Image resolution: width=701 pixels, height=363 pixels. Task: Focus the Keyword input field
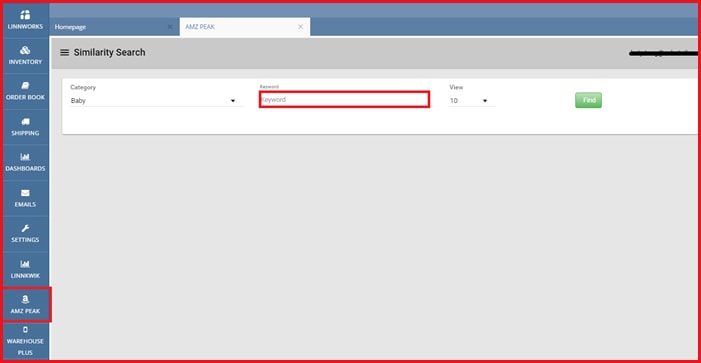point(344,100)
